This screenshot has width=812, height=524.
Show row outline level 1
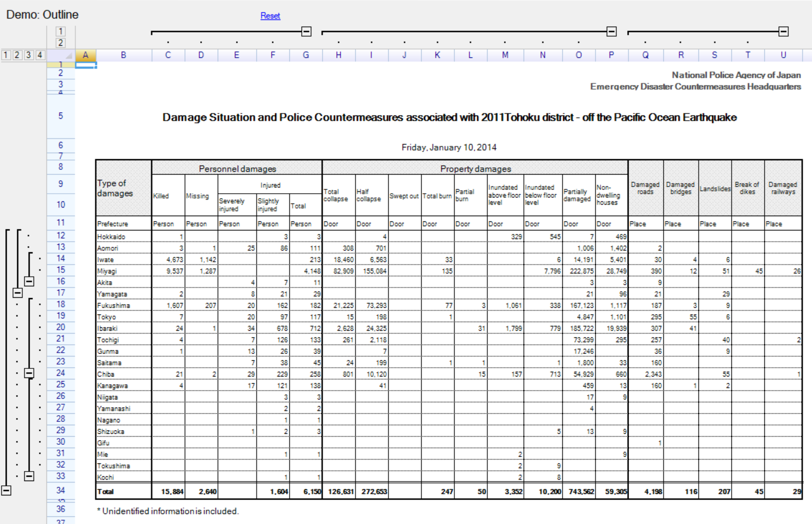pyautogui.click(x=6, y=55)
